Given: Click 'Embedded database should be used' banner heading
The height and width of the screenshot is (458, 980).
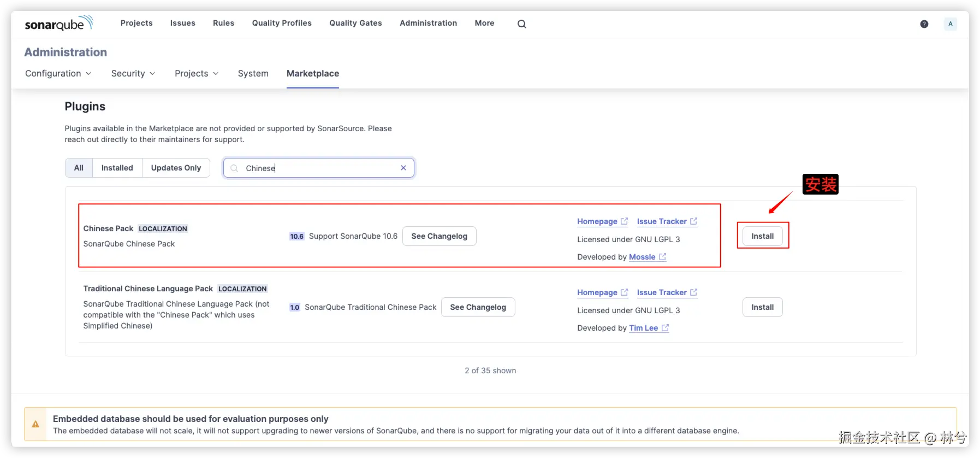Looking at the screenshot, I should (191, 419).
